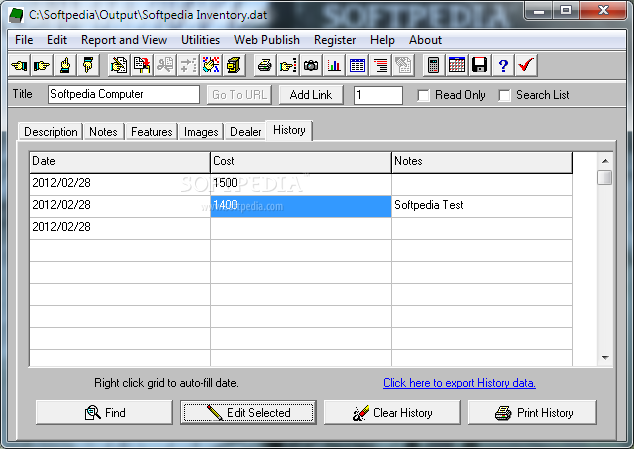Open the Register menu
This screenshot has height=449, width=634.
tap(335, 40)
